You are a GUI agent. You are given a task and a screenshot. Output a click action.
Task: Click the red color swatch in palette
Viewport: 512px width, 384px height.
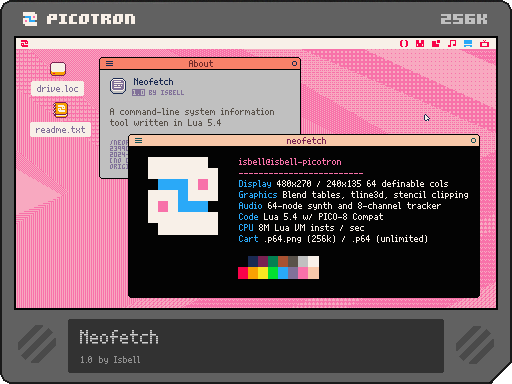(243, 273)
